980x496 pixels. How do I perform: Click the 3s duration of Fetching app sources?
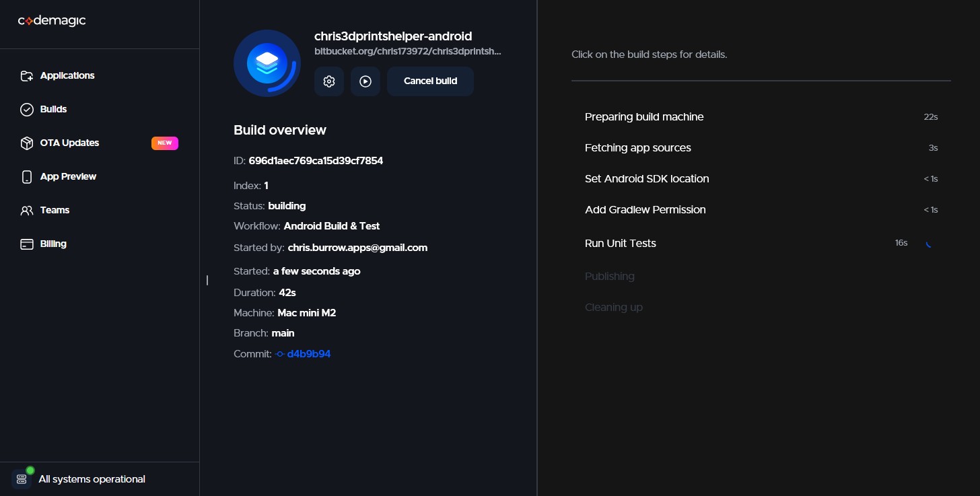[x=933, y=148]
